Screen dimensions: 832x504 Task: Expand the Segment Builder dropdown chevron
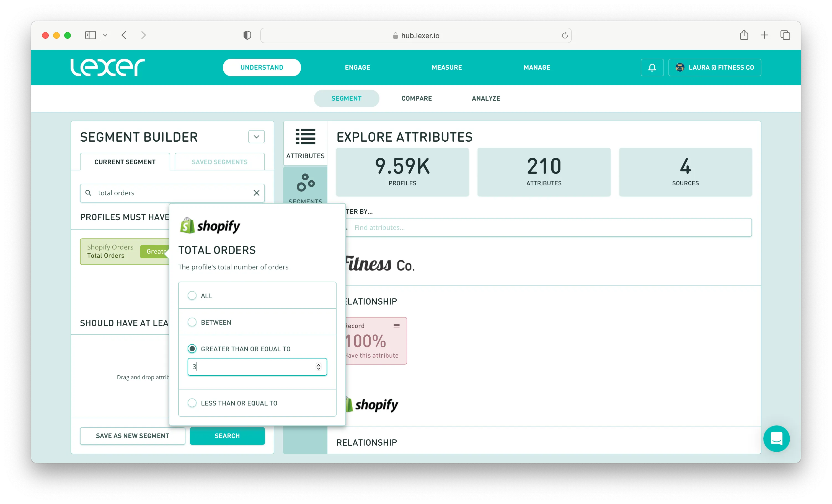point(256,137)
